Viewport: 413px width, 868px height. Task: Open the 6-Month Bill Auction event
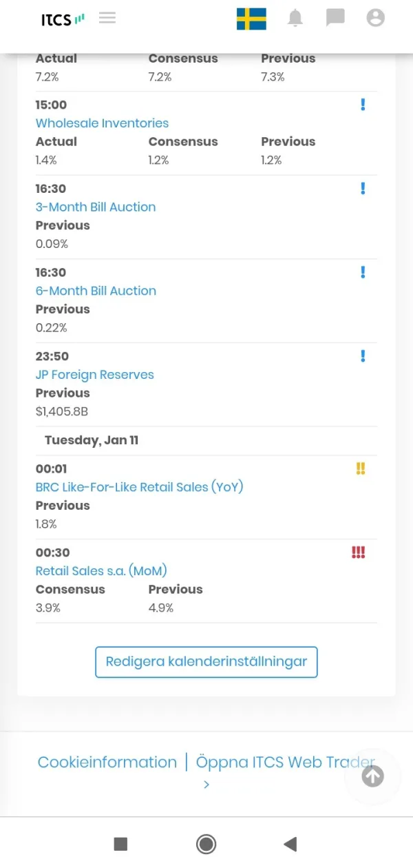(x=96, y=291)
